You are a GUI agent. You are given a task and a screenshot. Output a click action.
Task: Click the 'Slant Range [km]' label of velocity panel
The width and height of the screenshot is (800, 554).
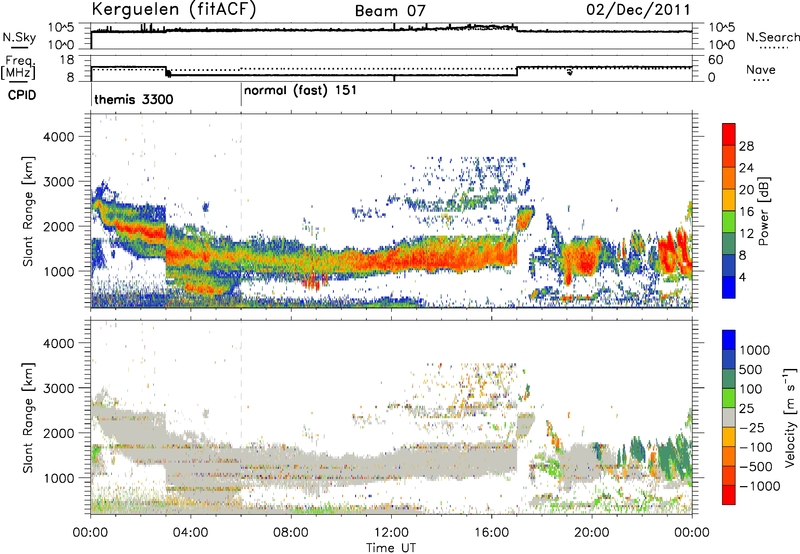tap(28, 418)
